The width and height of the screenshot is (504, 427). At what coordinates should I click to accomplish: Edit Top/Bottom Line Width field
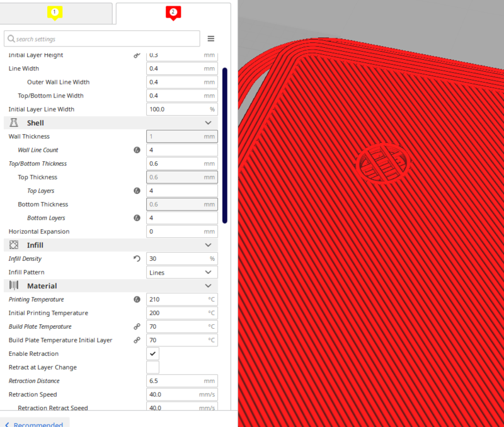tap(182, 96)
